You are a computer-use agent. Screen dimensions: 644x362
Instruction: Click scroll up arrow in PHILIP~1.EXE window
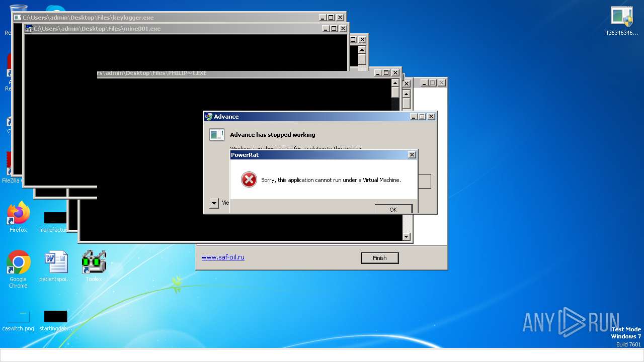click(395, 83)
